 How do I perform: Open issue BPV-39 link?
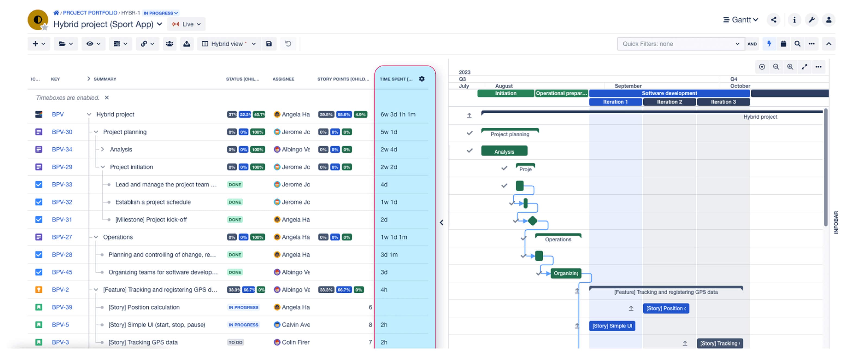pos(62,307)
